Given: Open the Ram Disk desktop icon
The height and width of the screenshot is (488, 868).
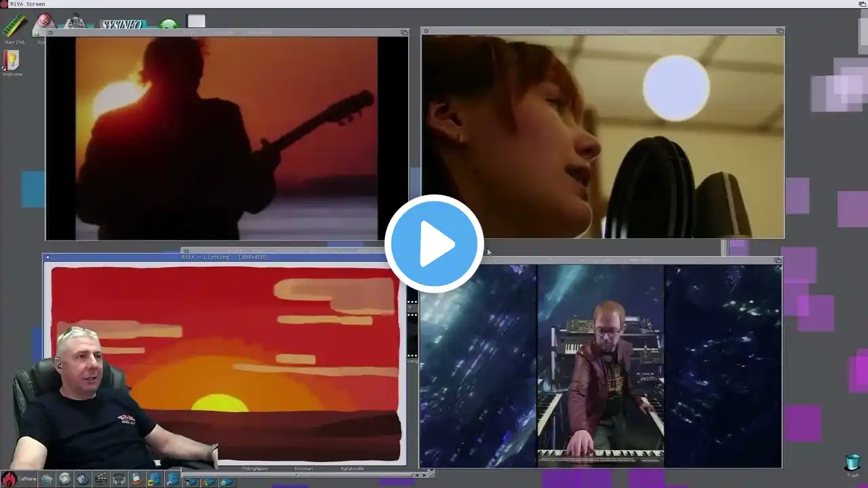Looking at the screenshot, I should [15, 26].
